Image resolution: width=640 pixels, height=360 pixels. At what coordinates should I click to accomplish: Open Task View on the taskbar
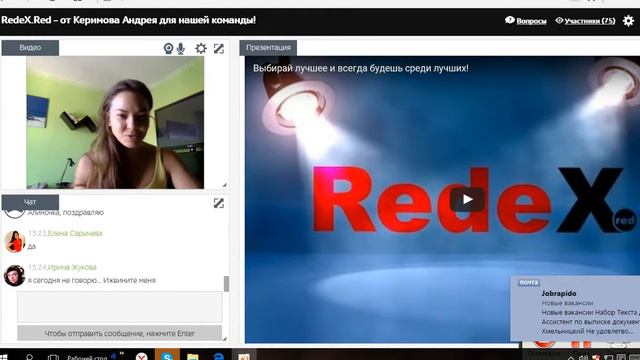tap(53, 358)
